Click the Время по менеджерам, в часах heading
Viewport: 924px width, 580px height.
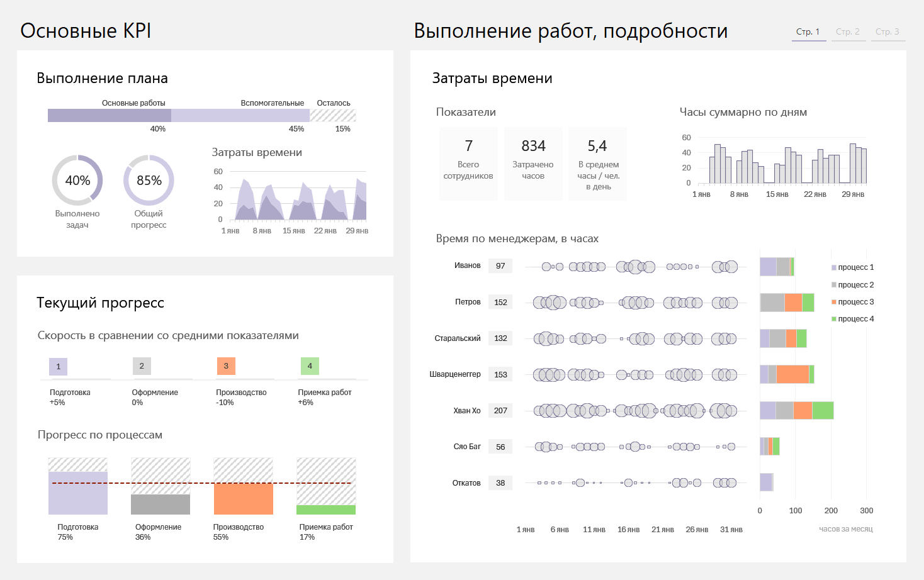coord(517,238)
